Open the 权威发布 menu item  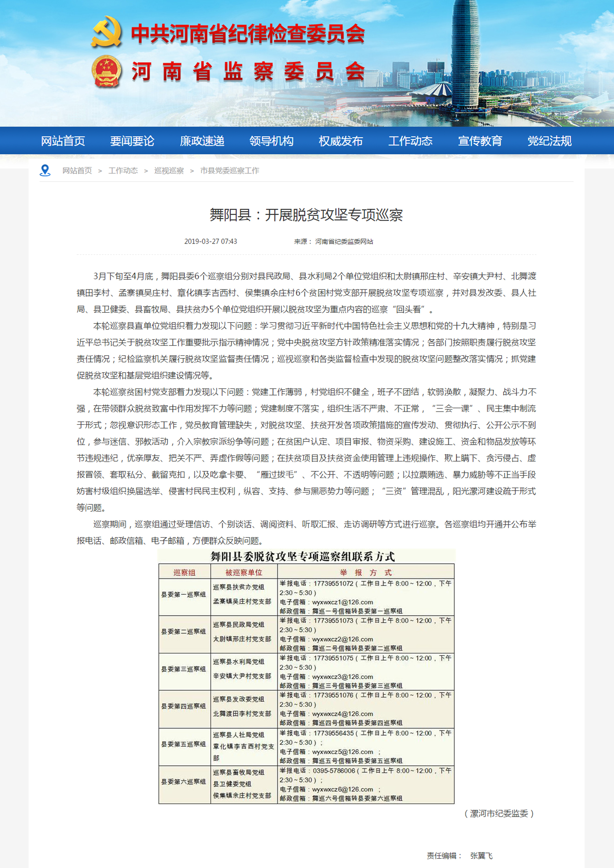tap(340, 141)
